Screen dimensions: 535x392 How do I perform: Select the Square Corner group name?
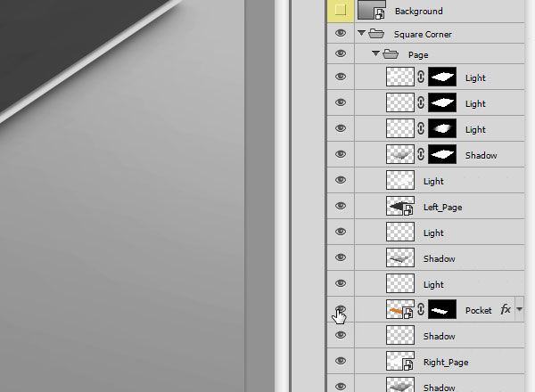pos(423,35)
